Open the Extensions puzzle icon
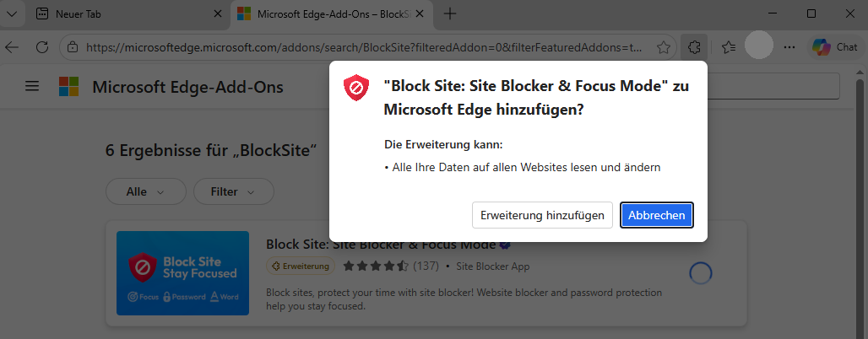The image size is (868, 339). pyautogui.click(x=694, y=47)
